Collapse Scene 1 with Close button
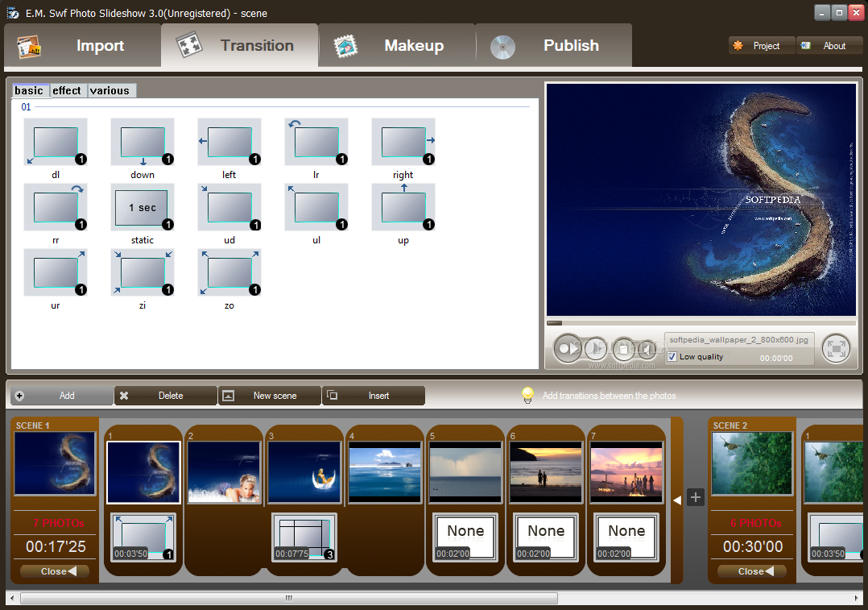This screenshot has height=610, width=868. tap(55, 571)
